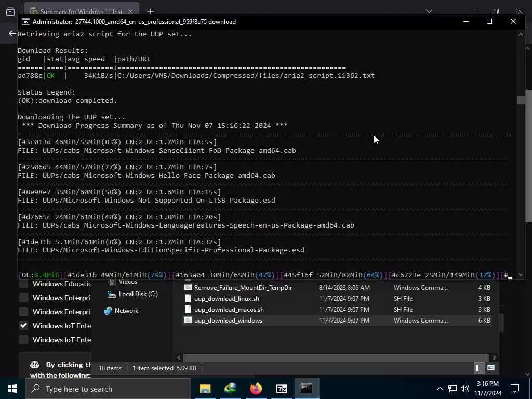Viewport: 532px width, 399px height.
Task: Click Explorer horizontal scrollbar right arrow
Action: [x=495, y=357]
